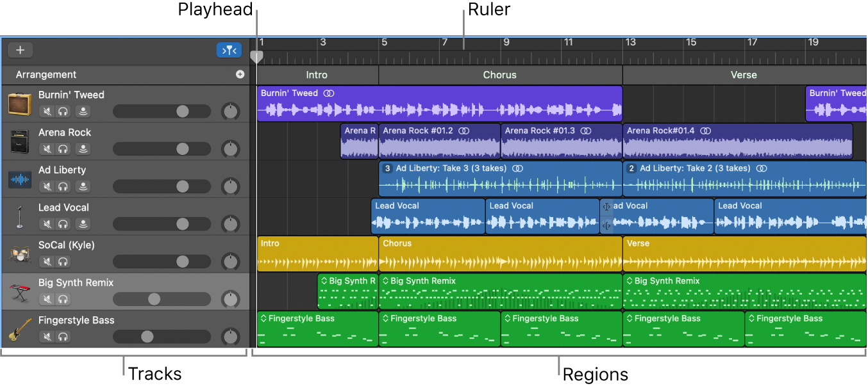Add an arrangement marker with the plus button
868x388 pixels.
tap(240, 74)
